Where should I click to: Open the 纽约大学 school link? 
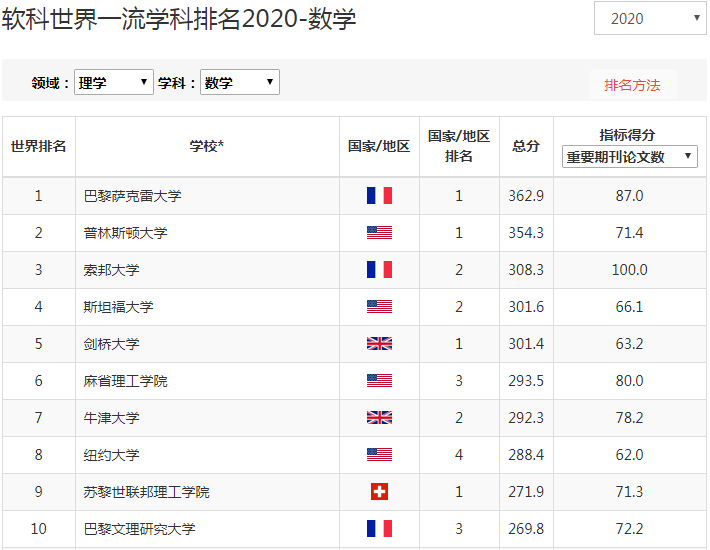point(111,455)
